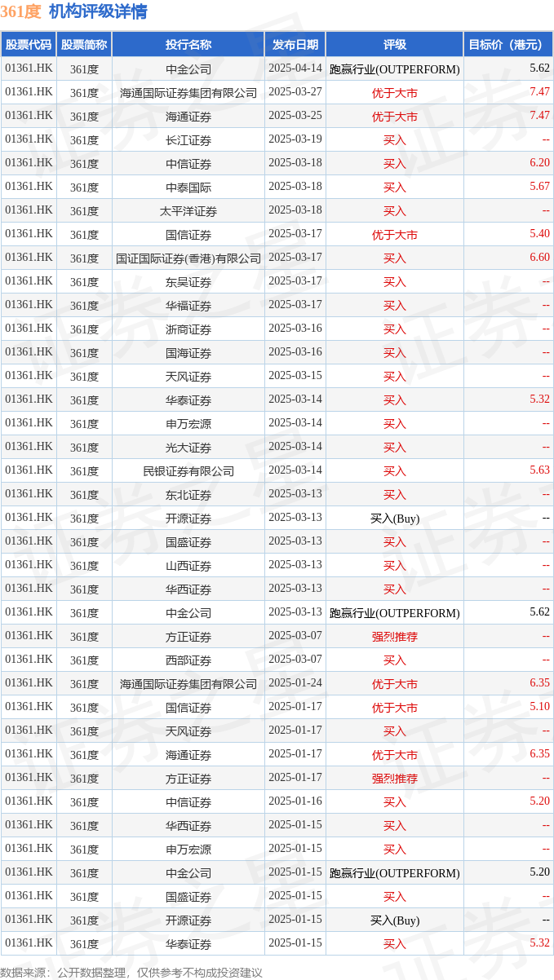Click the 发布日期 column header
Screen dimensions: 554x980
tap(295, 45)
